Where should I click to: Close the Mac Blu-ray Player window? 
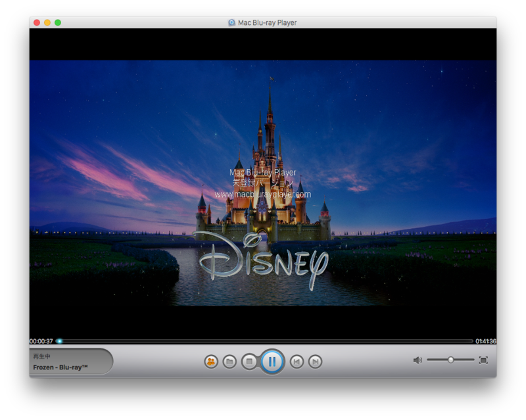[37, 22]
